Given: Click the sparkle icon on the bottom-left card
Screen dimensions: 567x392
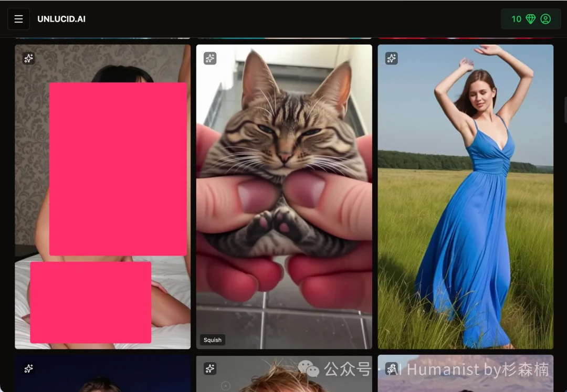Looking at the screenshot, I should [29, 369].
